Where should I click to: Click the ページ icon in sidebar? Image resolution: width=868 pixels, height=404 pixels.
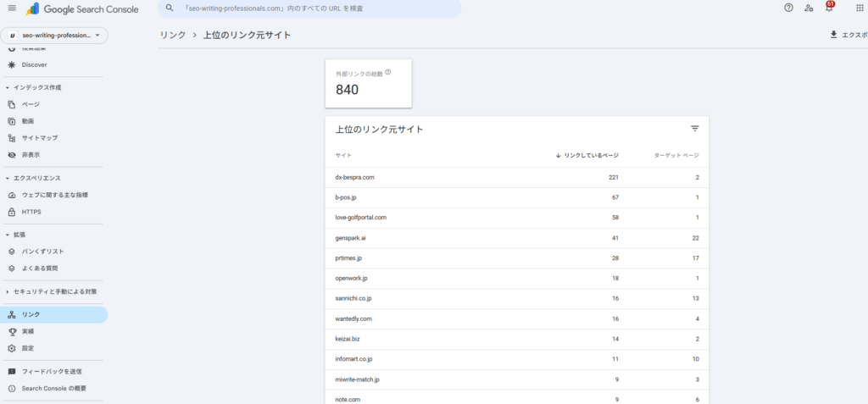coord(12,104)
